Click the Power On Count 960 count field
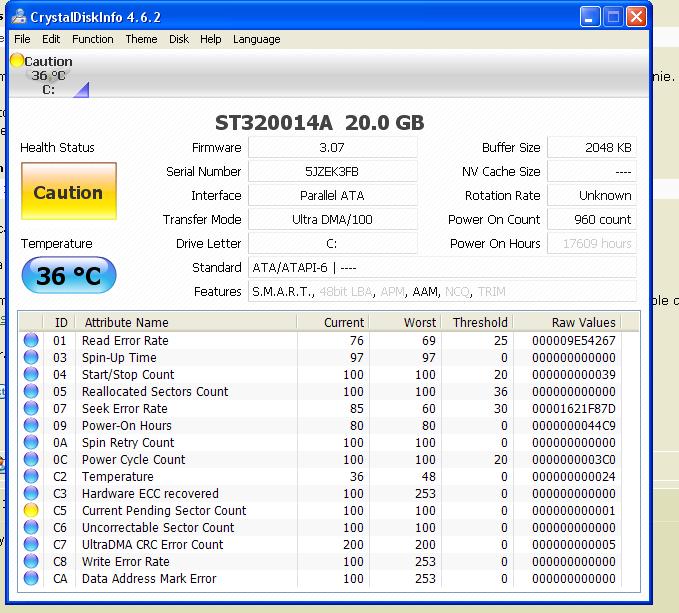The width and height of the screenshot is (679, 613). (x=592, y=219)
